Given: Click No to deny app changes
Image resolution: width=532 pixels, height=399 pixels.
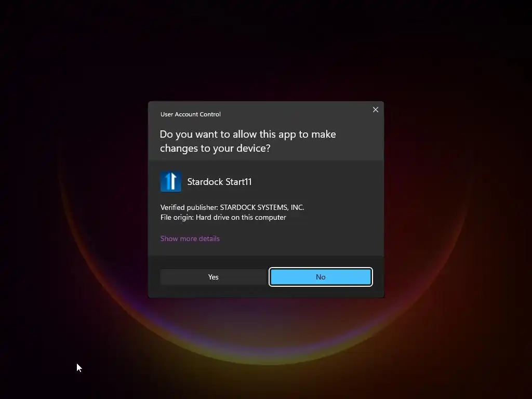Looking at the screenshot, I should click(x=321, y=277).
